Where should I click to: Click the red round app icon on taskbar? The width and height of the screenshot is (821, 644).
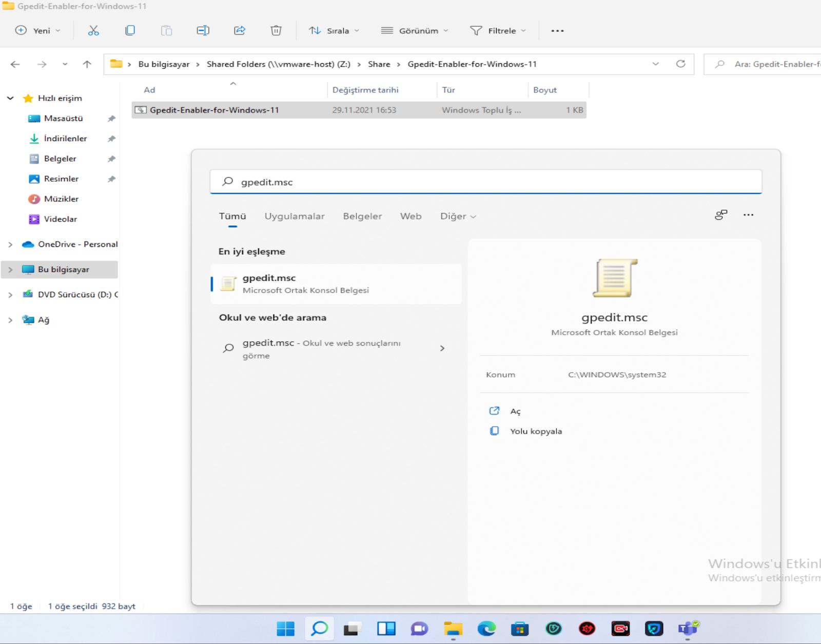click(x=587, y=629)
